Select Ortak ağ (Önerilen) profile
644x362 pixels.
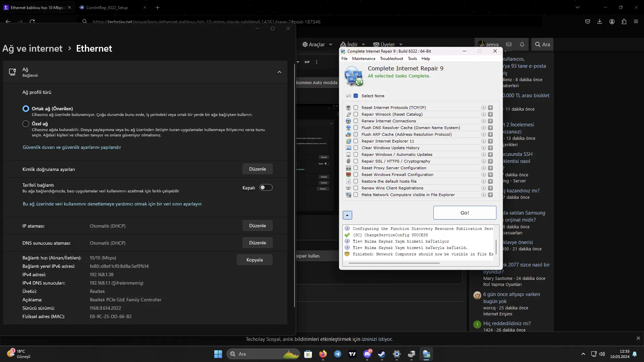coord(26,109)
